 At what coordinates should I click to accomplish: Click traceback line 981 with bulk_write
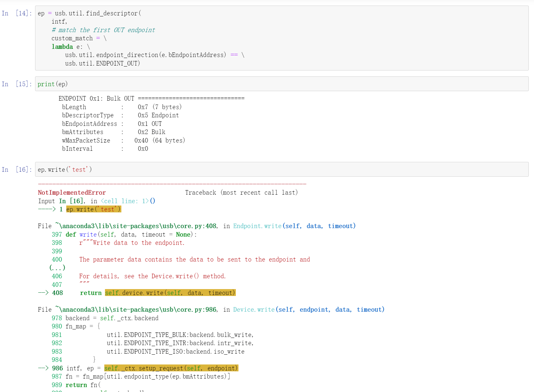click(x=153, y=335)
